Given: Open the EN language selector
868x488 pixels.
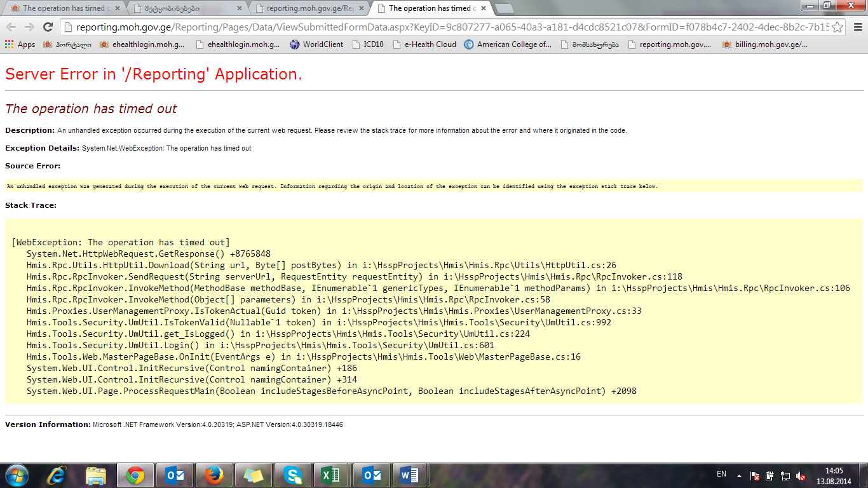Looking at the screenshot, I should pyautogui.click(x=721, y=474).
